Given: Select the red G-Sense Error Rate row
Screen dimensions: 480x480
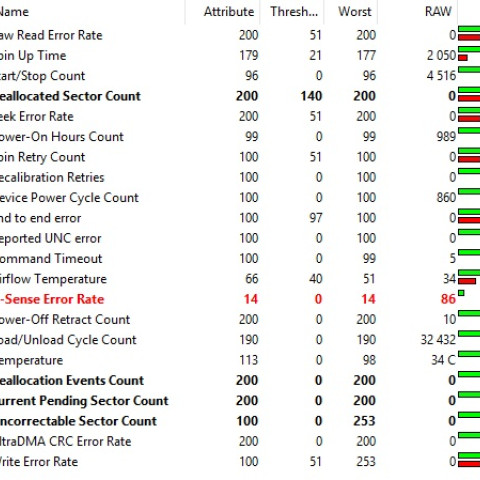Looking at the screenshot, I should [240, 299].
